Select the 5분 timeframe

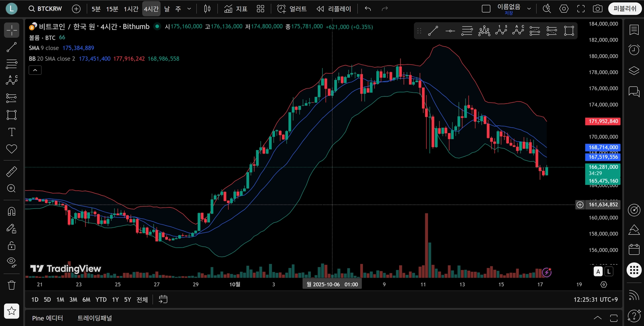point(96,9)
